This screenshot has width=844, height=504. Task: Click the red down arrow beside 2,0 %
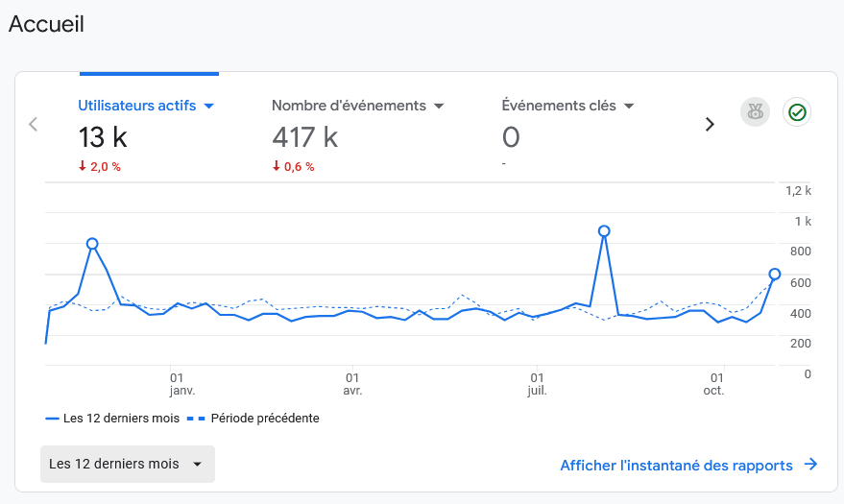click(x=83, y=166)
